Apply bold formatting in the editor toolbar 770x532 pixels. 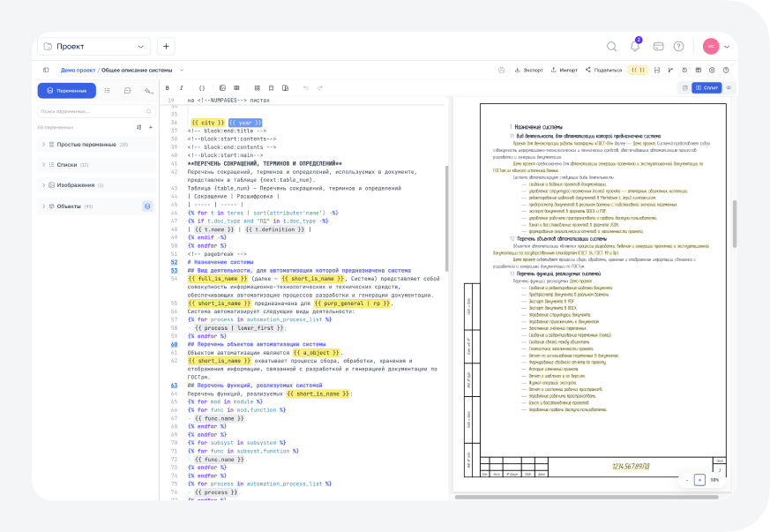tap(168, 88)
